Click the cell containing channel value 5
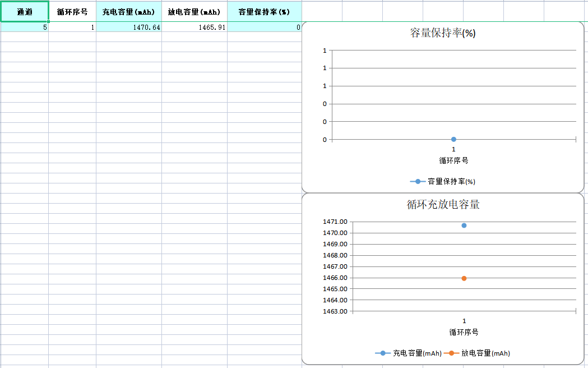Image resolution: width=588 pixels, height=368 pixels. coord(24,27)
